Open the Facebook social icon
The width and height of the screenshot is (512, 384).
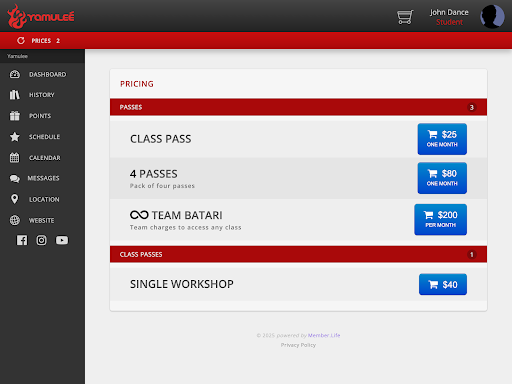pyautogui.click(x=22, y=240)
